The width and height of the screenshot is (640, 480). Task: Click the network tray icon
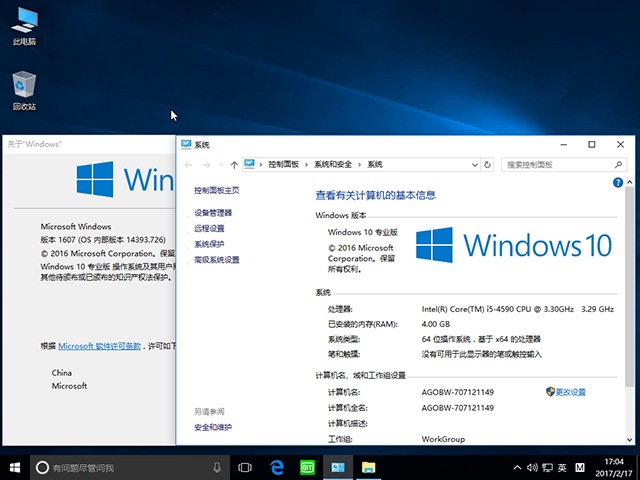tap(547, 467)
